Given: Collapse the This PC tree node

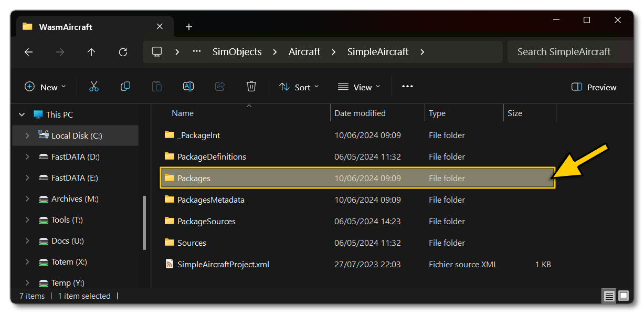Looking at the screenshot, I should pyautogui.click(x=22, y=114).
